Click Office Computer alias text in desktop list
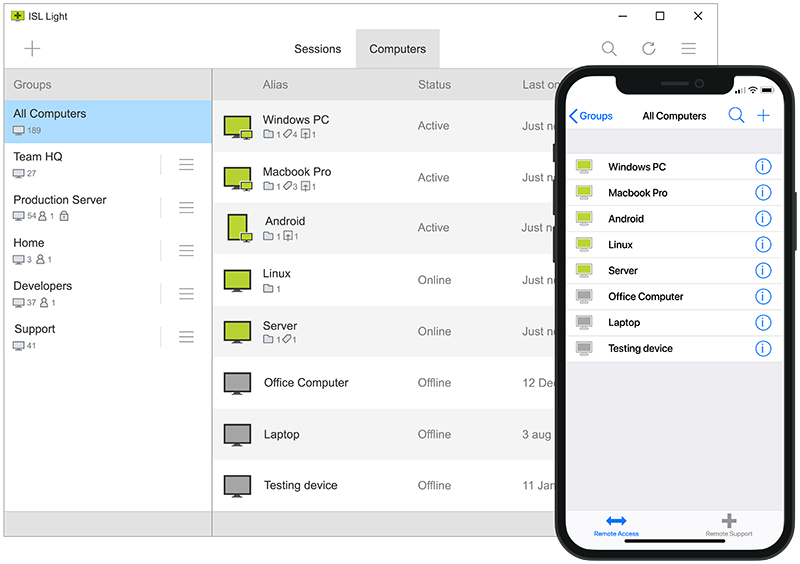The image size is (800, 564). [306, 383]
